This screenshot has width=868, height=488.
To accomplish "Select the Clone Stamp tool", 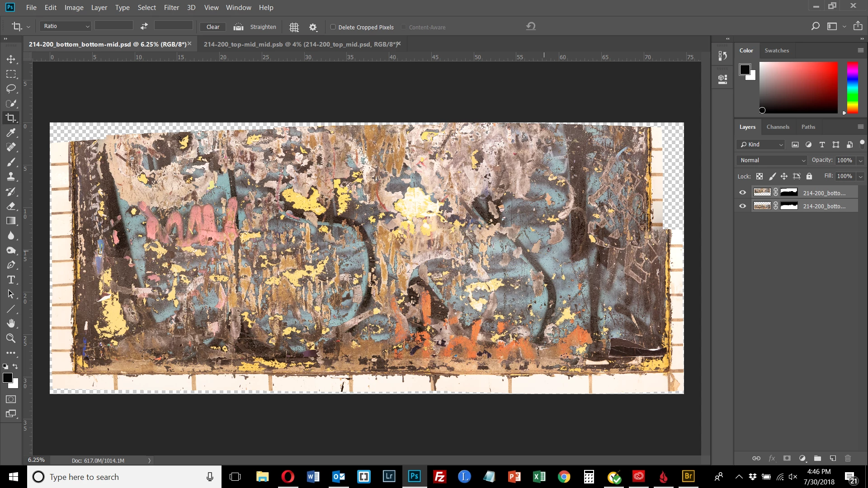I will 11,177.
